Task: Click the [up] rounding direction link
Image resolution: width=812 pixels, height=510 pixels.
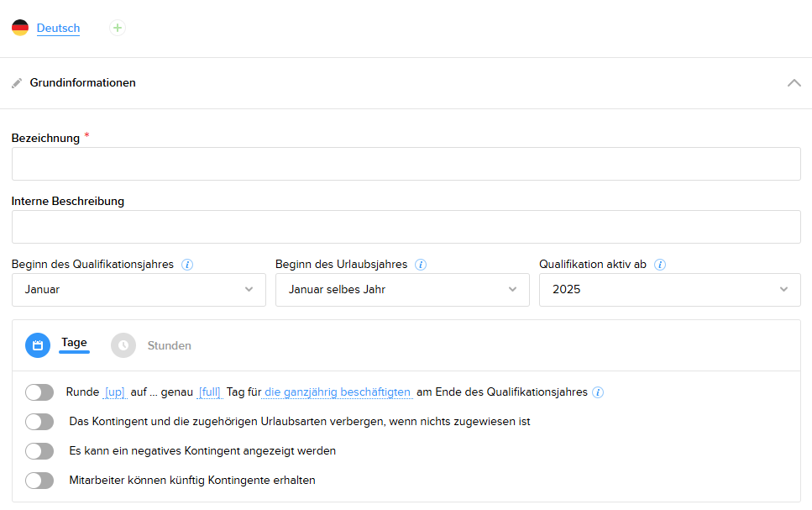Action: (x=114, y=392)
